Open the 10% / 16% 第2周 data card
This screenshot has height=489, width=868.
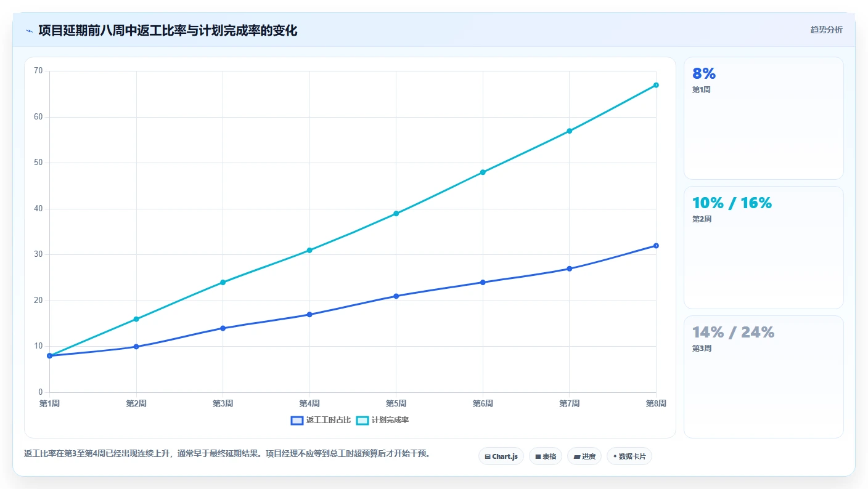[763, 248]
